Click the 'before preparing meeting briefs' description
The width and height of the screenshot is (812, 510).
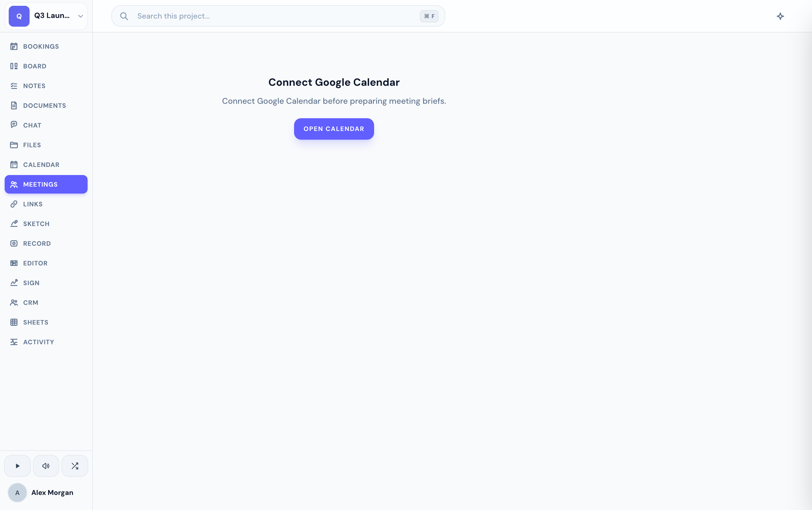click(x=334, y=101)
